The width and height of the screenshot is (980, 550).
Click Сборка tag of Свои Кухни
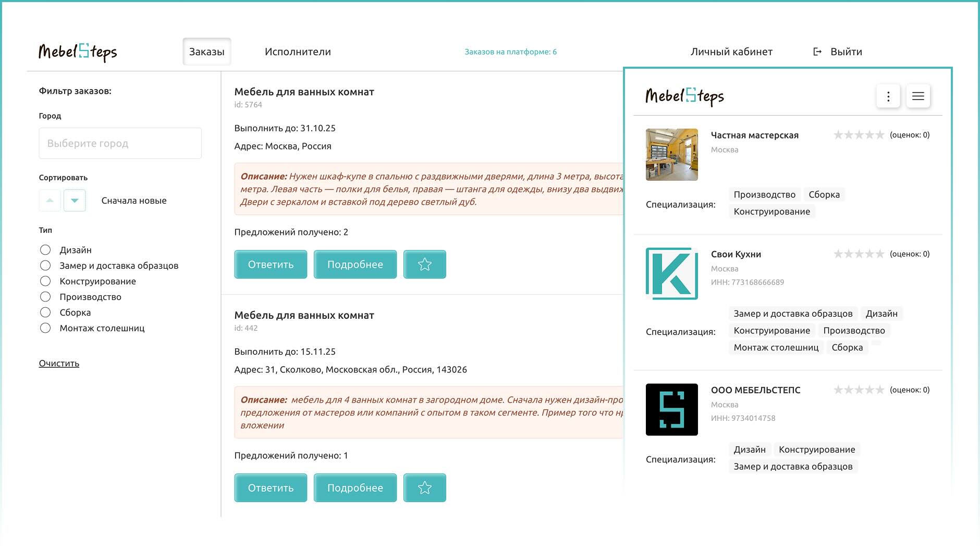[x=847, y=347]
